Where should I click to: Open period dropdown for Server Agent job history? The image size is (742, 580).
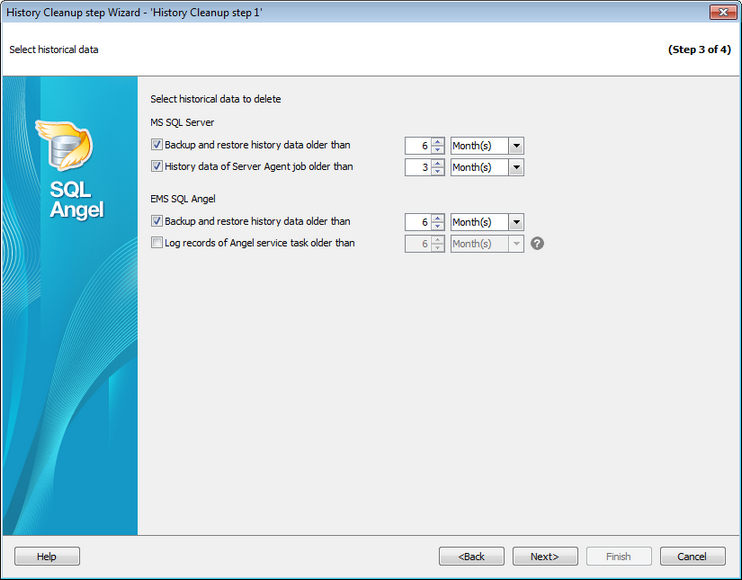516,167
